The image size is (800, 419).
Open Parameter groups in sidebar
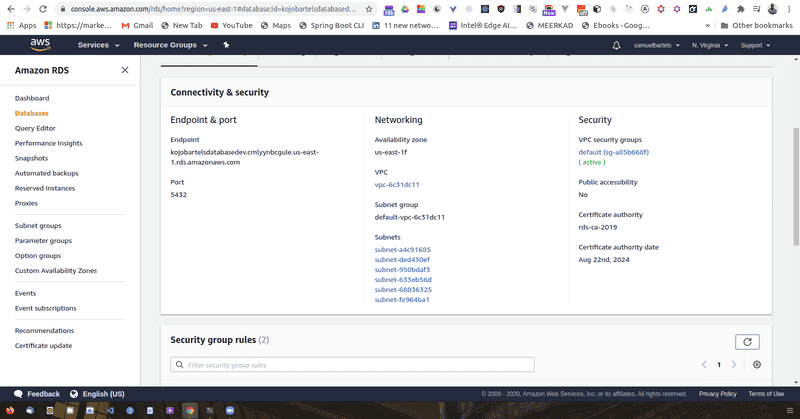(43, 241)
